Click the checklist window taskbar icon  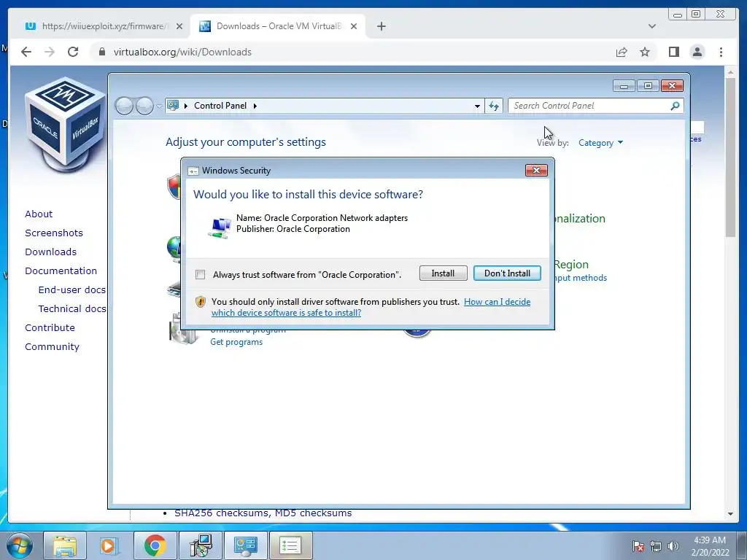(x=290, y=545)
